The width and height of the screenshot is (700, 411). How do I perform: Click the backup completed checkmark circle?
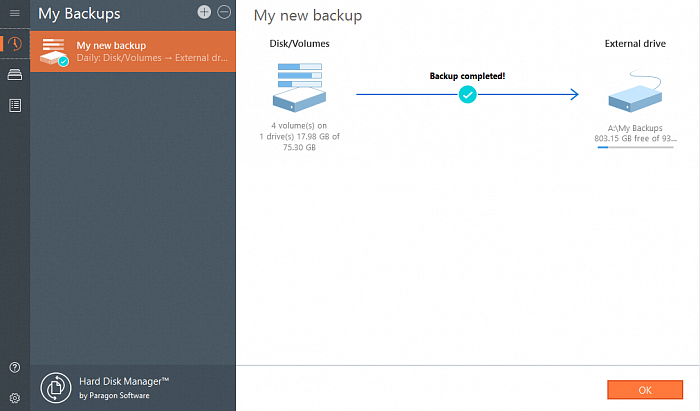coord(467,94)
